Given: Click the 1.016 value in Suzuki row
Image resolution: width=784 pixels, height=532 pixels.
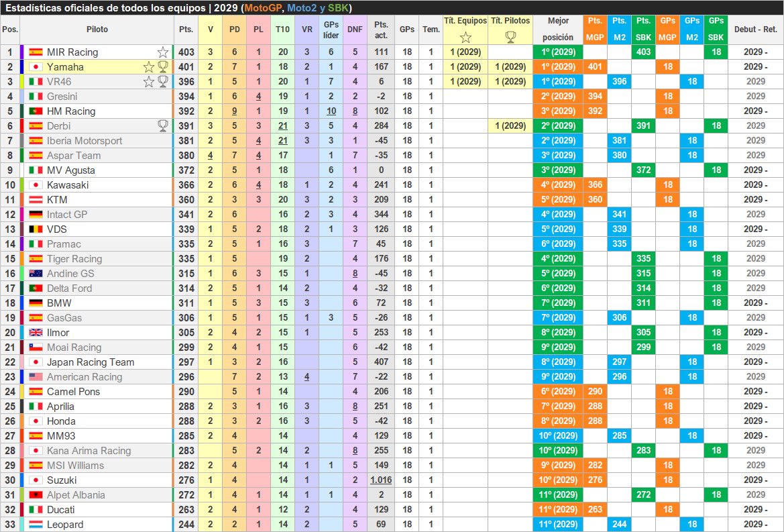Looking at the screenshot, I should pyautogui.click(x=381, y=480).
